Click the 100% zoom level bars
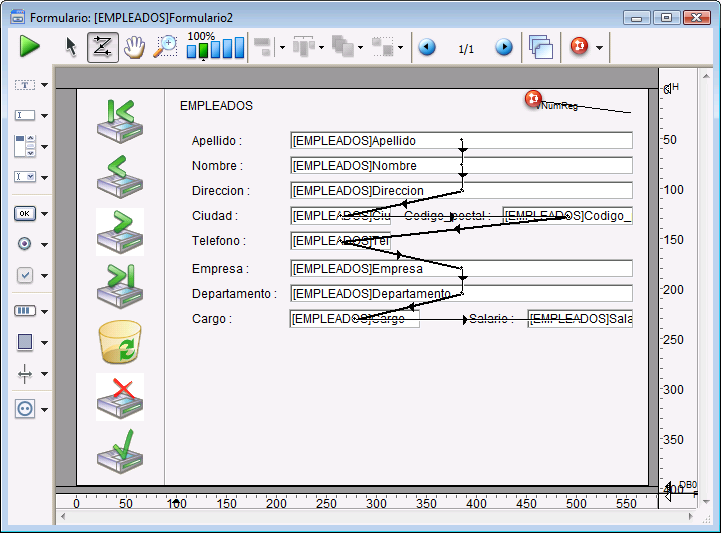This screenshot has width=721, height=533. point(215,48)
